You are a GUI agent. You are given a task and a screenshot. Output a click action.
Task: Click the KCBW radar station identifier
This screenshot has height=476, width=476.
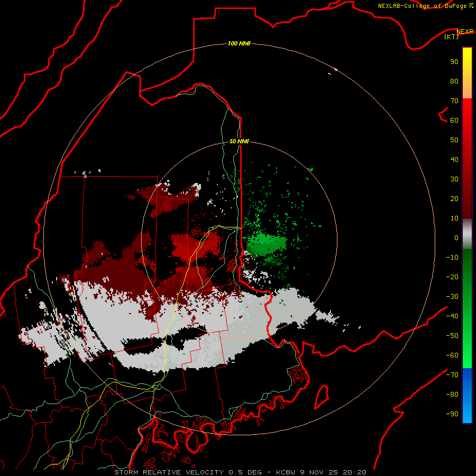[x=286, y=472]
